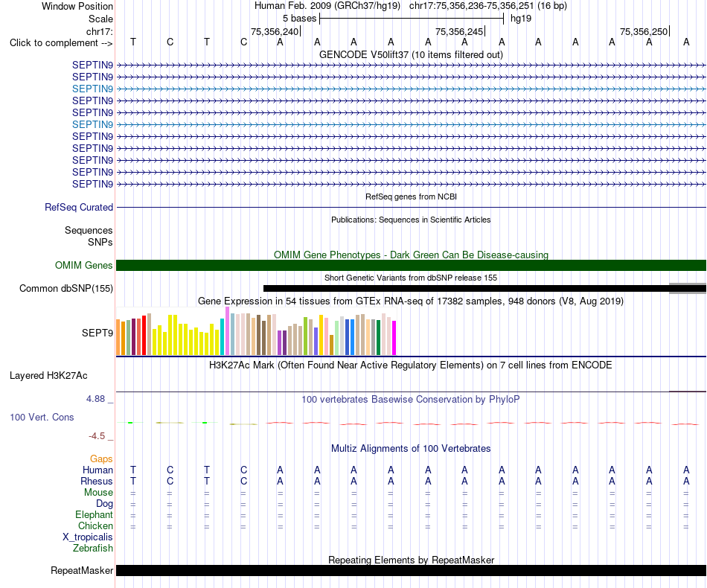This screenshot has height=588, width=707.
Task: Click the Layered H3K27Ac label
Action: pos(48,376)
